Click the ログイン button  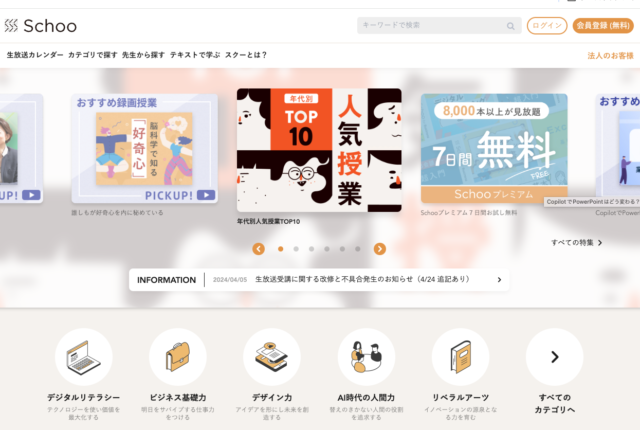tap(547, 25)
